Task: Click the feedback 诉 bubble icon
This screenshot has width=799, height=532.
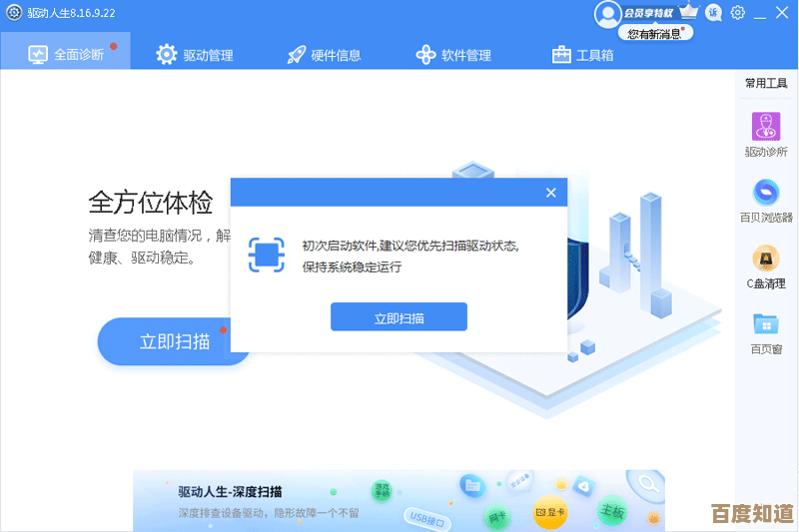Action: [713, 13]
